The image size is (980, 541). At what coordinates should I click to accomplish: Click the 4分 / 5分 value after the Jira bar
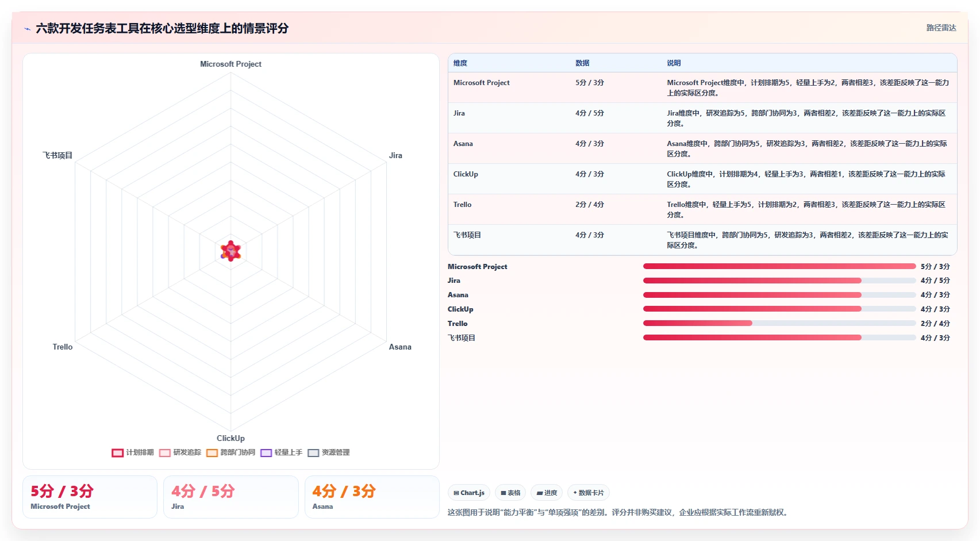coord(935,281)
